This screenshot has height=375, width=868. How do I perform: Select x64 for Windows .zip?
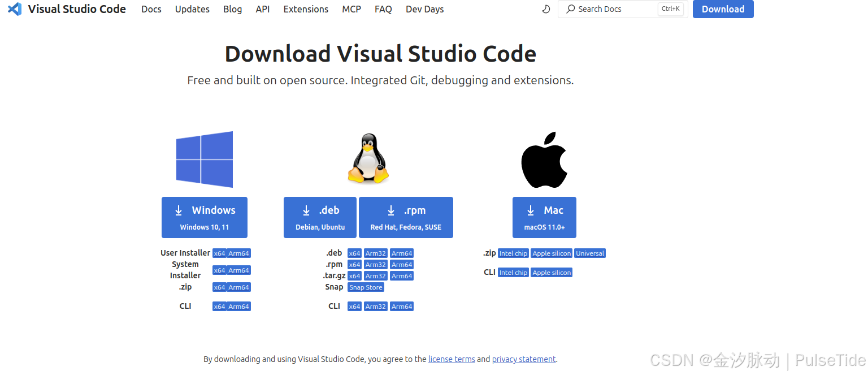pyautogui.click(x=219, y=287)
